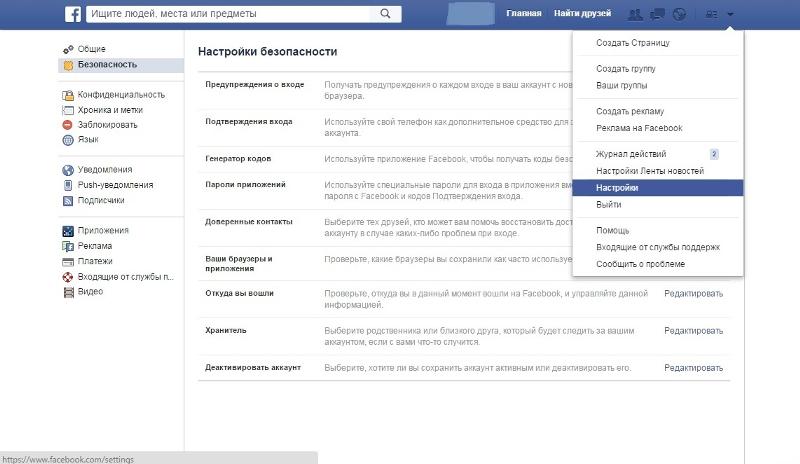Image resolution: width=800 pixels, height=464 pixels.
Task: Go to Главная in the header
Action: coord(523,13)
